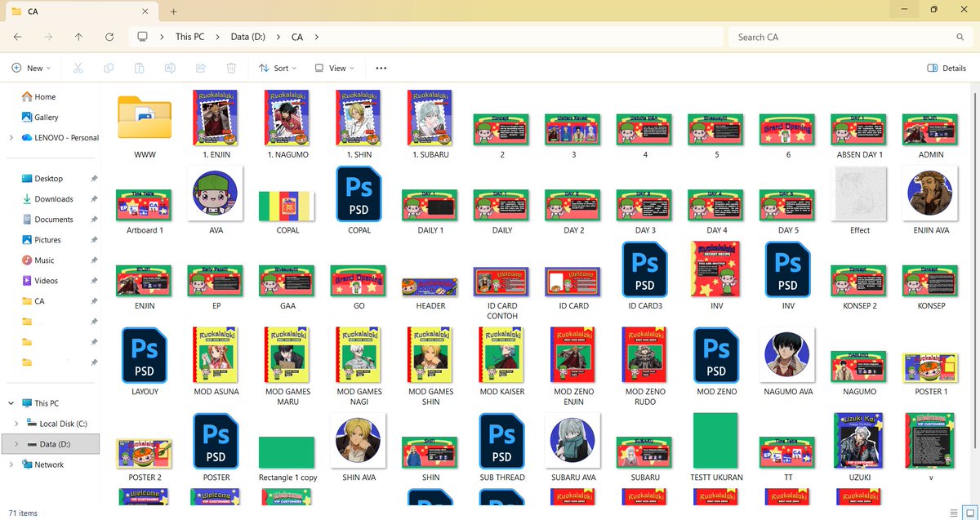Open Desktop quick access item
Image resolution: width=980 pixels, height=520 pixels.
(42, 179)
